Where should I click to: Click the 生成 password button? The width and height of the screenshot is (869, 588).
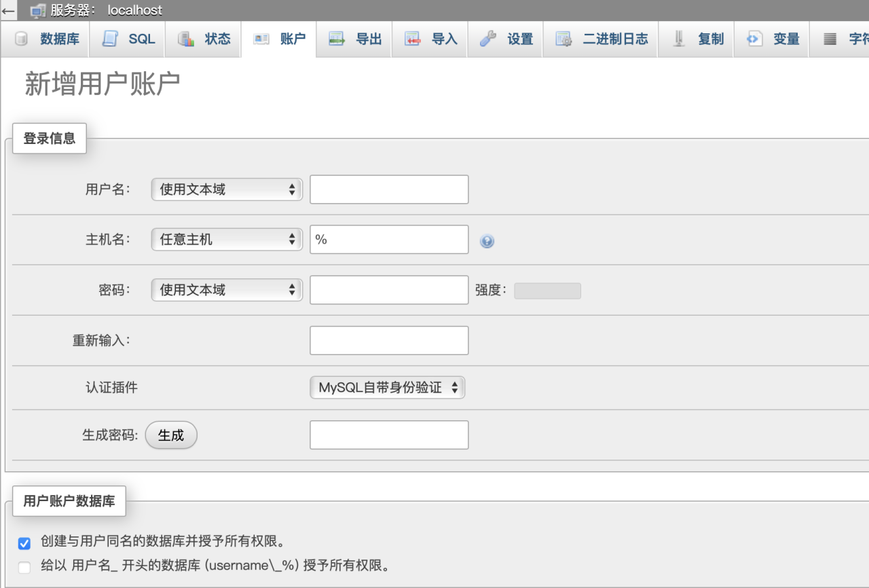point(171,435)
